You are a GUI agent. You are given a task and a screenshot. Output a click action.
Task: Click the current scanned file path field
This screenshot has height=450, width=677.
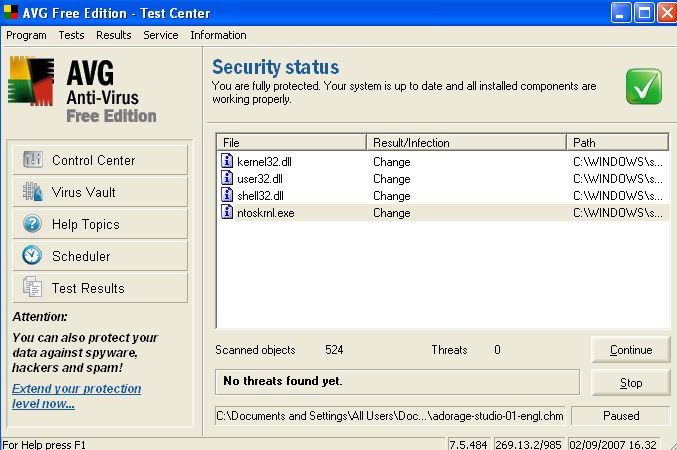(x=390, y=416)
